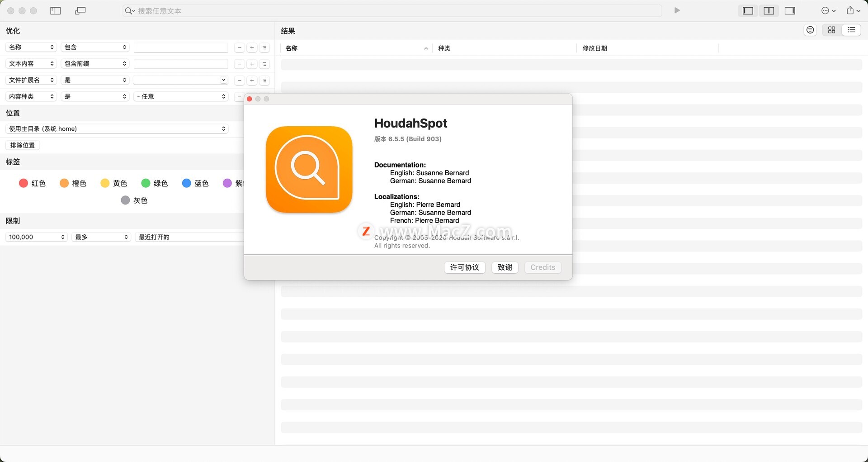Viewport: 868px width, 462px height.
Task: Click 致谢 button in About dialog
Action: pyautogui.click(x=505, y=267)
